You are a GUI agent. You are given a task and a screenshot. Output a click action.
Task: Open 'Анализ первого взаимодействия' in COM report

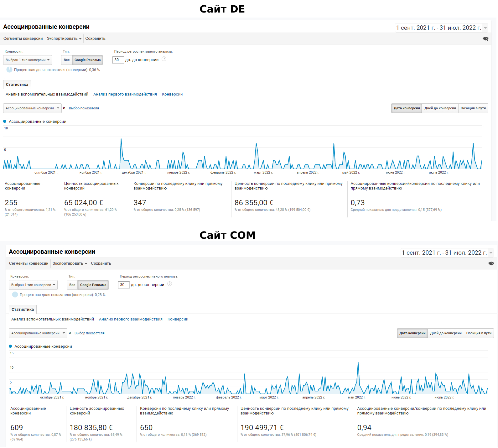pos(131,319)
